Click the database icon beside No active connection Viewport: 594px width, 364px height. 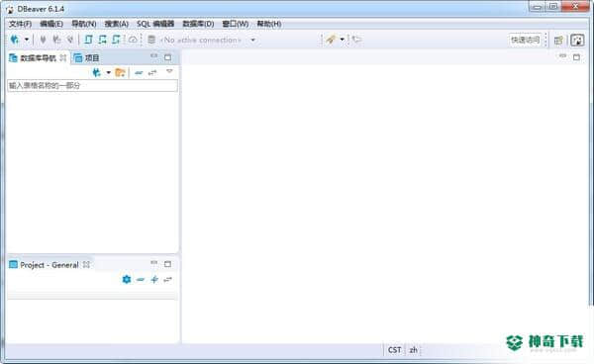[x=151, y=40]
